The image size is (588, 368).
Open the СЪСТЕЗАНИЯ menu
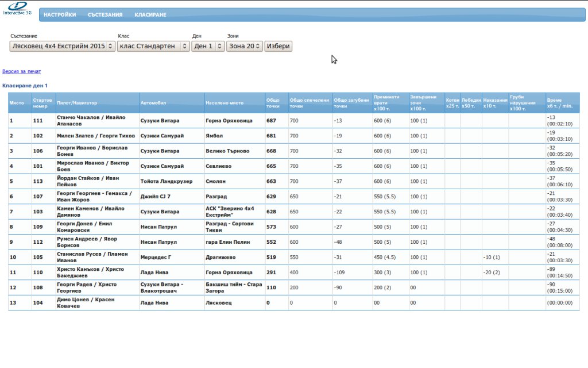[105, 15]
